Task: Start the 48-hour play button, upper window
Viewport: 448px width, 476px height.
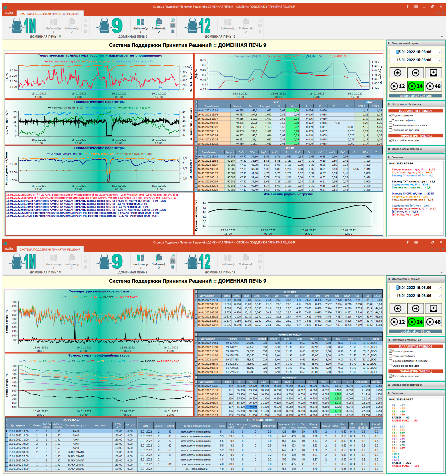Action: 433,86
